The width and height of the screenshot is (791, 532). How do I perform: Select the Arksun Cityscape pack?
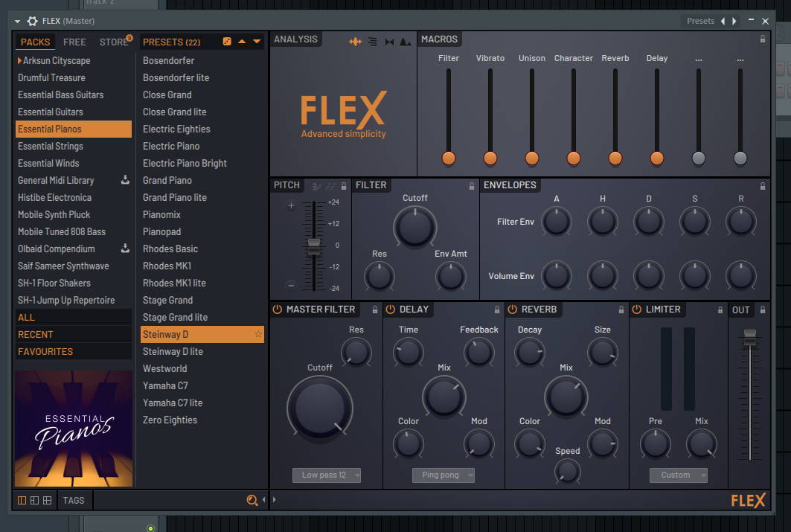[x=73, y=60]
